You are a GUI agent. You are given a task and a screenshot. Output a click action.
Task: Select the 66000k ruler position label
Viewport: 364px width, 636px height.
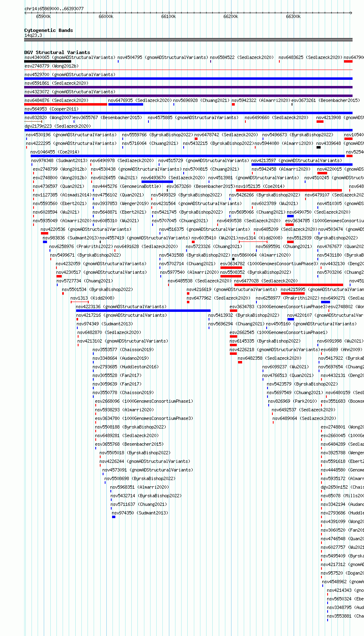point(106,16)
